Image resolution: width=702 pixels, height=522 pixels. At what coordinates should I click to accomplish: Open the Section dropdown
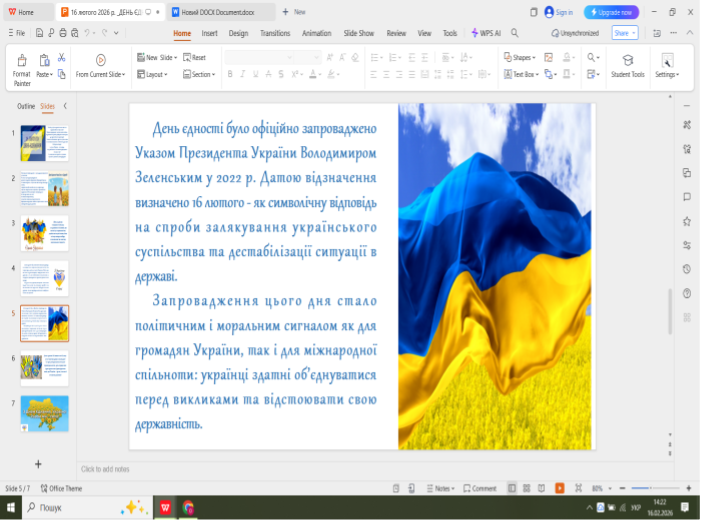(199, 74)
